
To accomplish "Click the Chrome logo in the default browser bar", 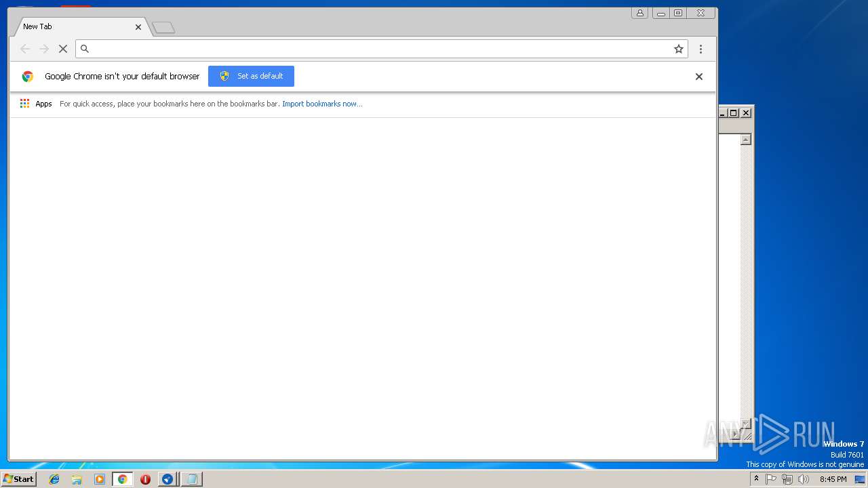I will point(28,77).
